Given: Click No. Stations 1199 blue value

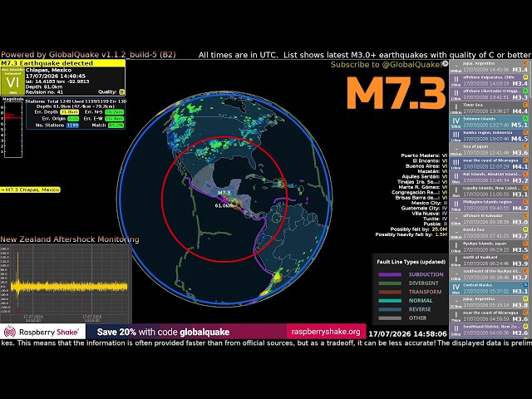Looking at the screenshot, I should [x=72, y=126].
